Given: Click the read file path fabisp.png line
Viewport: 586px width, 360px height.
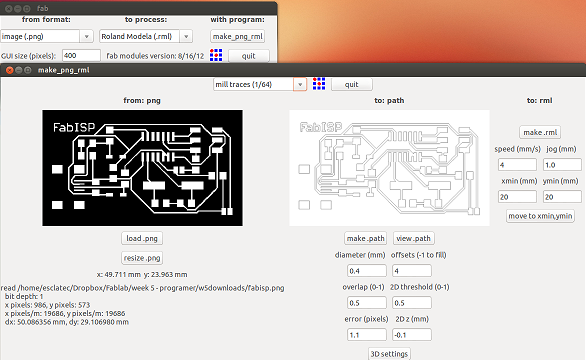Looking at the screenshot, I should (142, 288).
